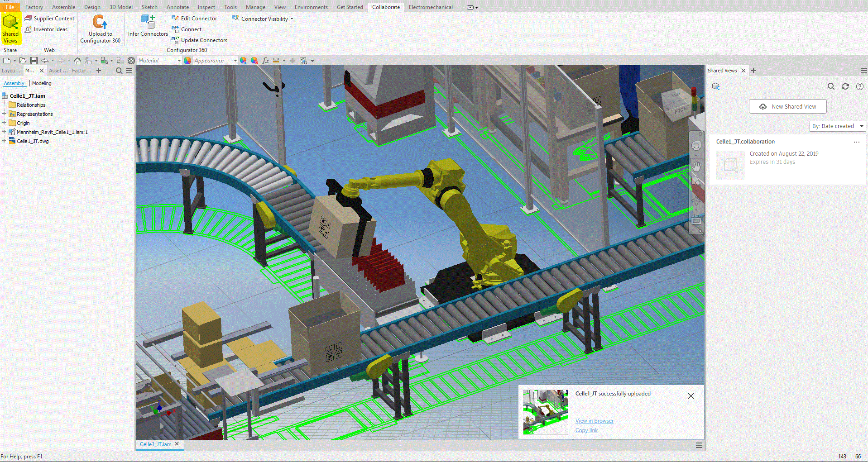Open View in browser link in the notification
Image resolution: width=868 pixels, height=462 pixels.
coord(594,420)
